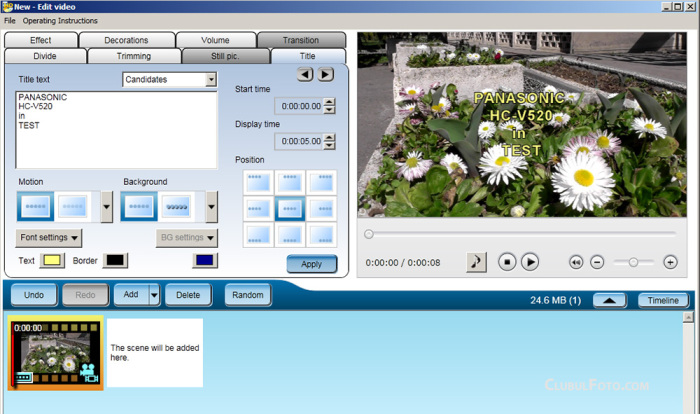Expand the Motion styles dropdown arrow
The height and width of the screenshot is (414, 700).
(106, 206)
